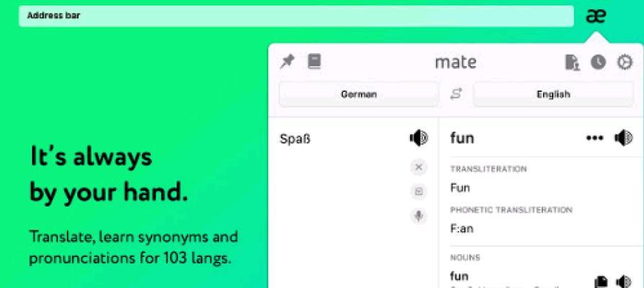Clear the source text with X
The image size is (644, 288).
coord(419,167)
